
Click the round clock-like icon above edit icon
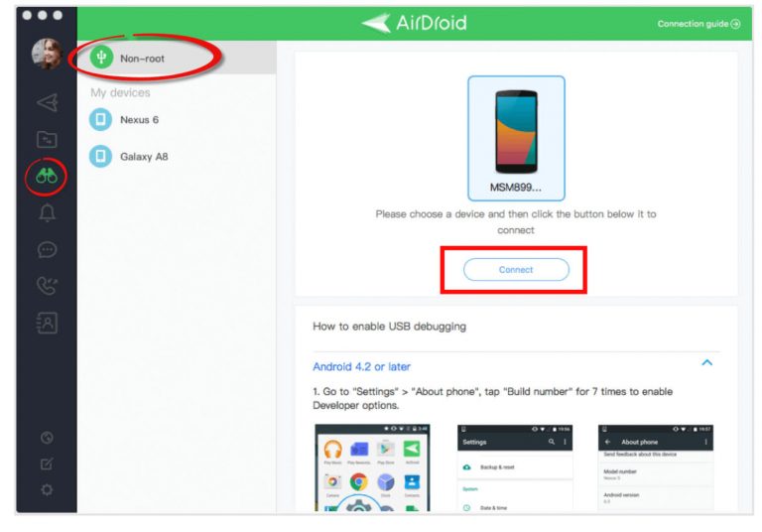[47, 438]
